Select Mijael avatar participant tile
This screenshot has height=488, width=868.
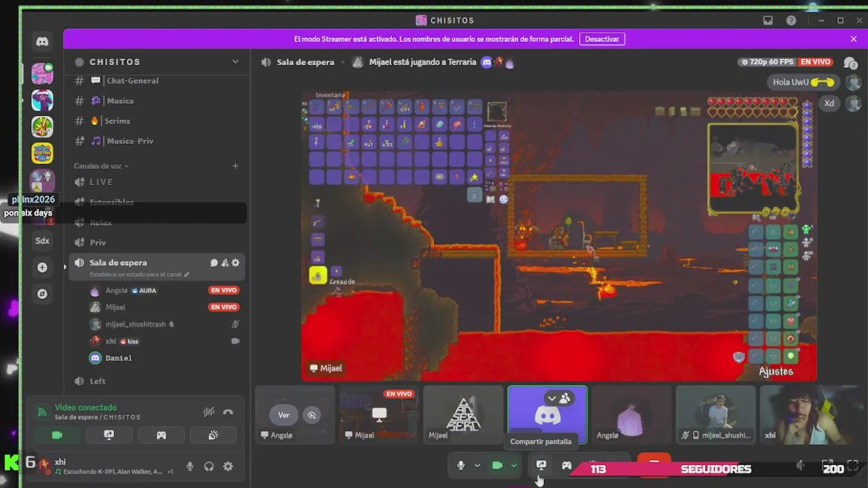[463, 414]
